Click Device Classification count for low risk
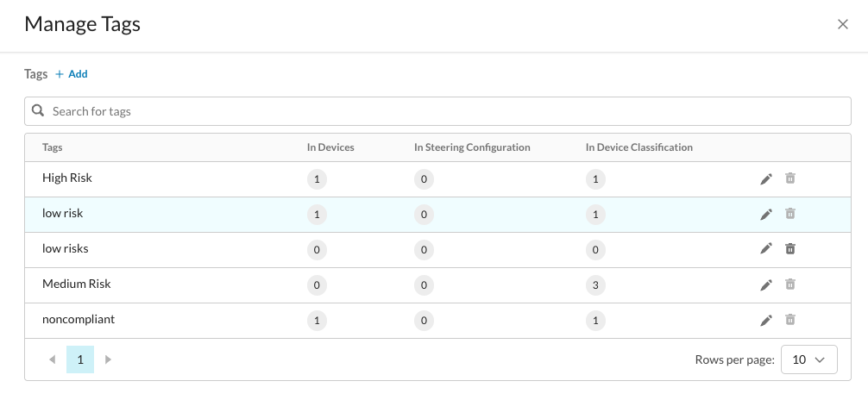868x400 pixels. point(595,215)
